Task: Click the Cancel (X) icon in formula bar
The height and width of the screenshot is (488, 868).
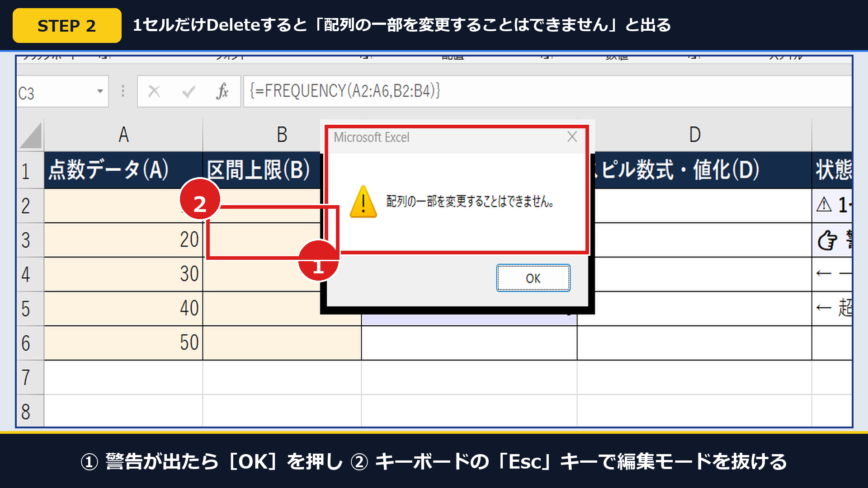Action: [x=154, y=92]
